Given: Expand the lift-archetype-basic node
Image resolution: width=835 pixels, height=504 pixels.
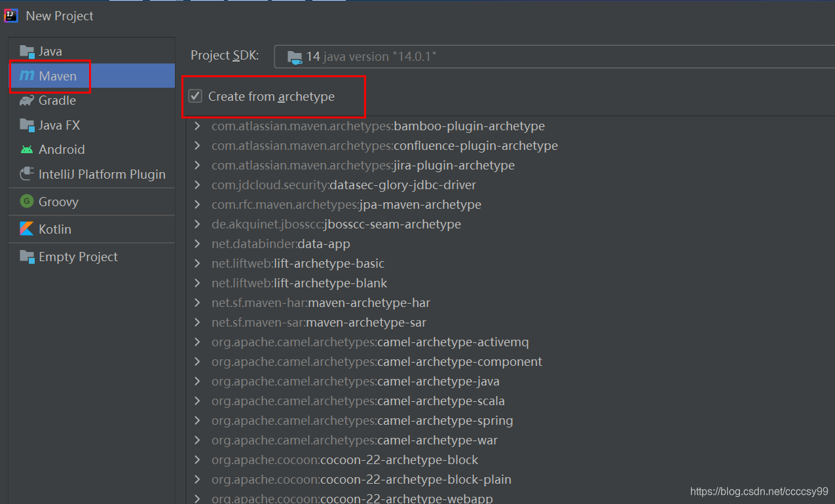Looking at the screenshot, I should (198, 264).
